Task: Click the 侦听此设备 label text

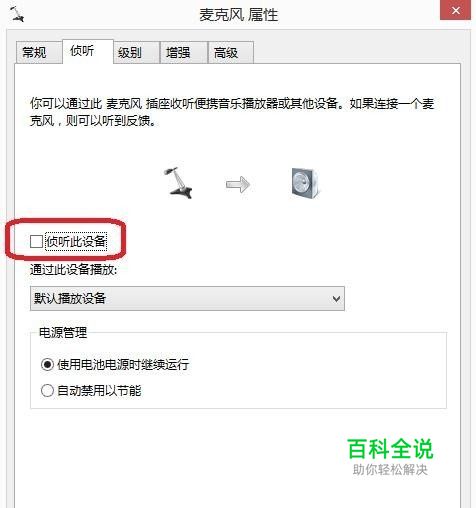Action: click(x=76, y=241)
